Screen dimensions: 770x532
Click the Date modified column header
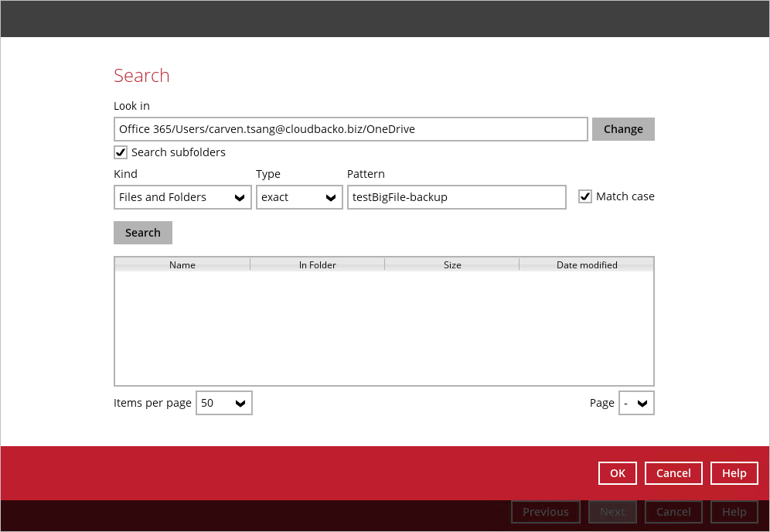587,264
